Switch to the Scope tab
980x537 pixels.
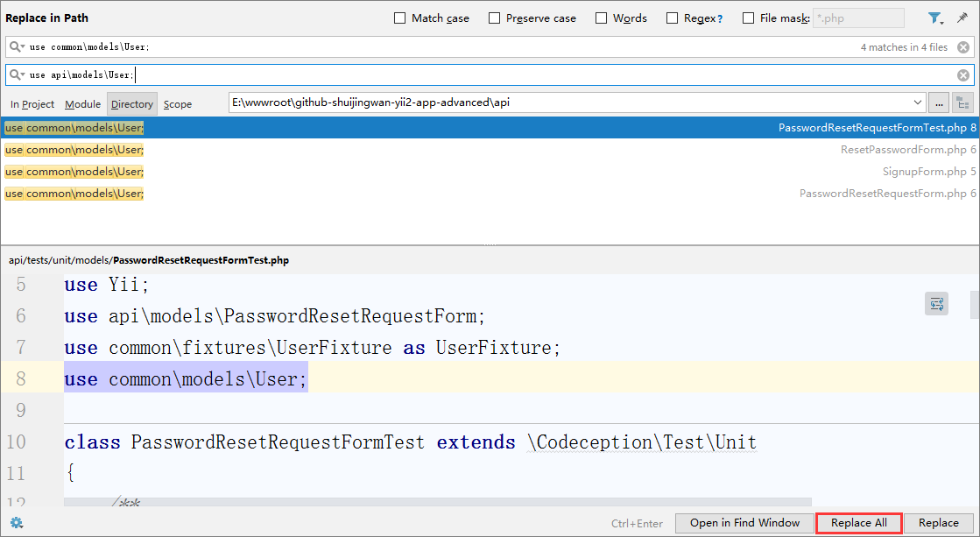tap(178, 104)
